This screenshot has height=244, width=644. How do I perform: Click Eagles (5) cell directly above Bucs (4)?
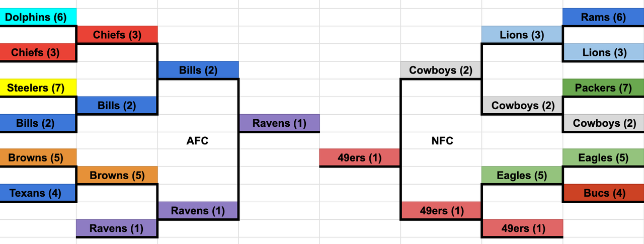tap(603, 158)
